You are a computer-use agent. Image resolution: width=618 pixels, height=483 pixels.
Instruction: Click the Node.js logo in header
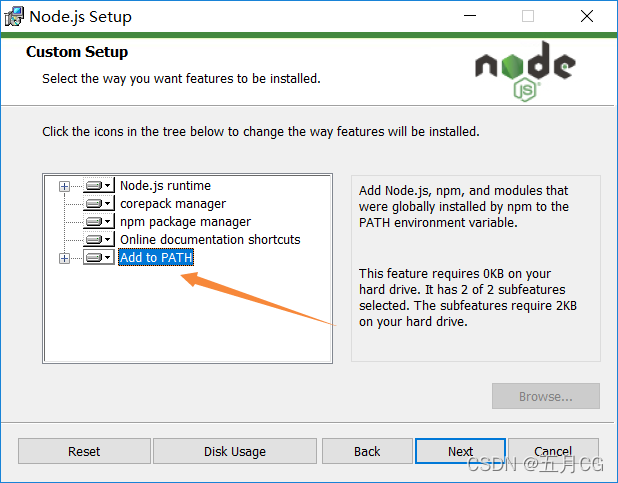click(x=525, y=71)
